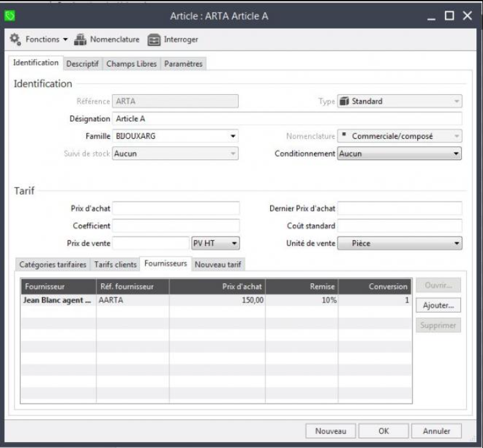Maximize the Article window
483x448 pixels.
448,15
